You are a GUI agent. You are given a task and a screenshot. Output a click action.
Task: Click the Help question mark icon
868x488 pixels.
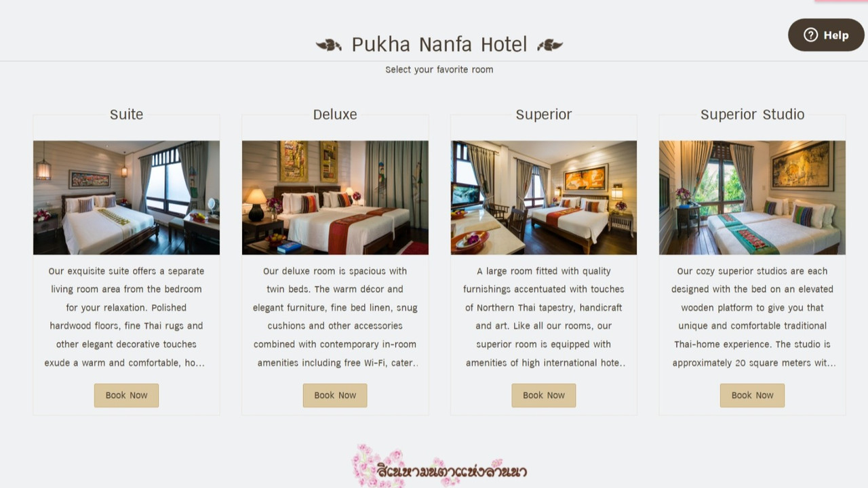pyautogui.click(x=810, y=35)
